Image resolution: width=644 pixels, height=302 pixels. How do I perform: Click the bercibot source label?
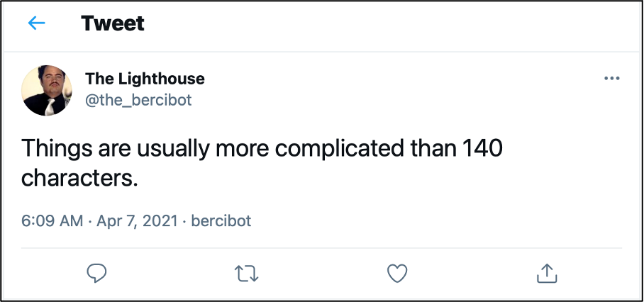pyautogui.click(x=221, y=220)
